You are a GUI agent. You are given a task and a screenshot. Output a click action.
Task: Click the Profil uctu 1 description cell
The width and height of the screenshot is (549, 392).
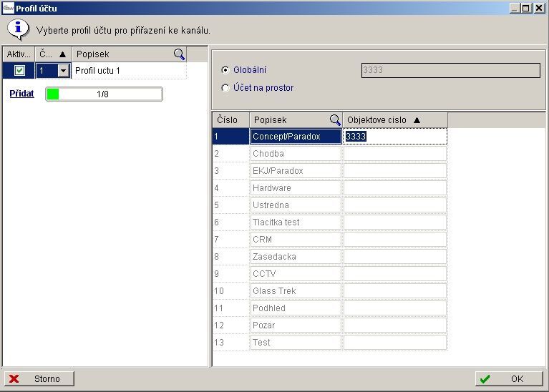[129, 71]
